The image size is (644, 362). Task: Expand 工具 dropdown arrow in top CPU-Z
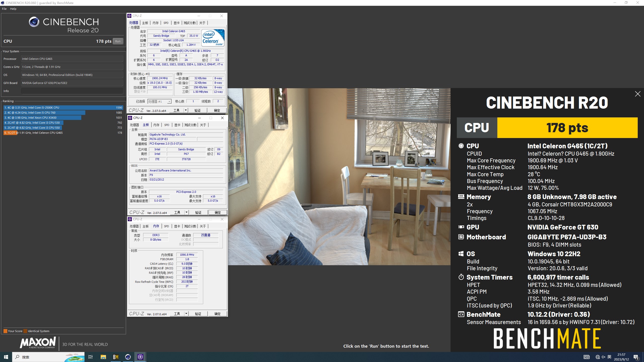(x=186, y=110)
